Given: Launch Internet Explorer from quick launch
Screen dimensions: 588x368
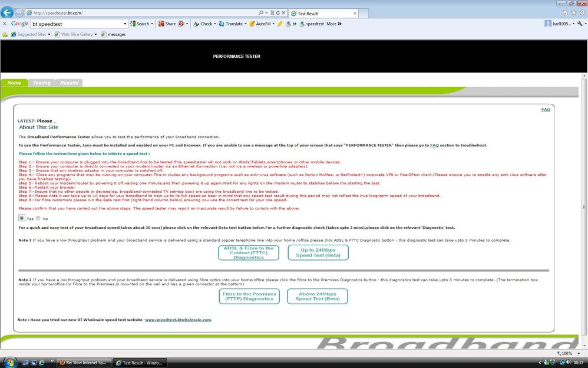Looking at the screenshot, I should pyautogui.click(x=42, y=363).
